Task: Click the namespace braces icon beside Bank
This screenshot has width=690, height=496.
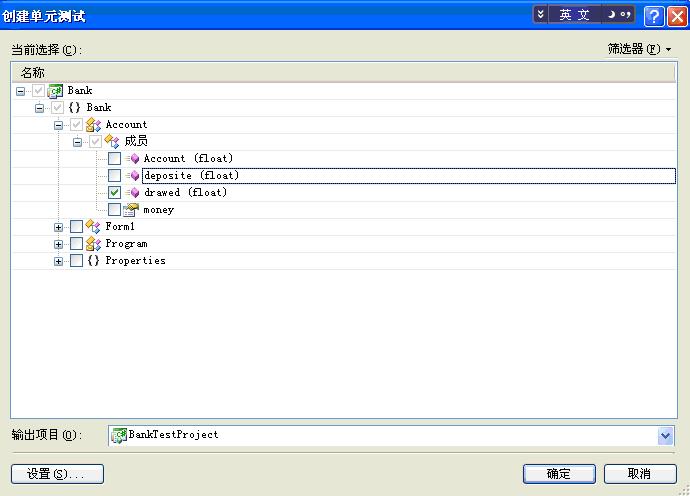Action: click(74, 107)
